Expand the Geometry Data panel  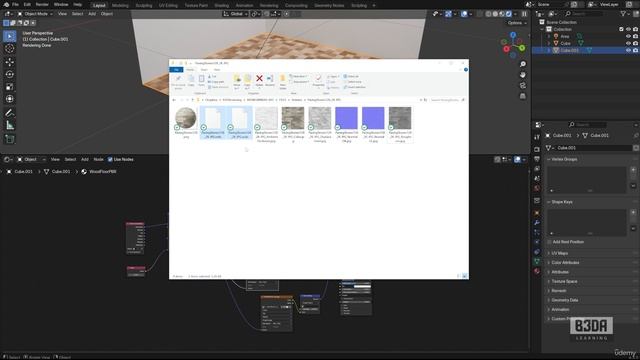(x=549, y=300)
